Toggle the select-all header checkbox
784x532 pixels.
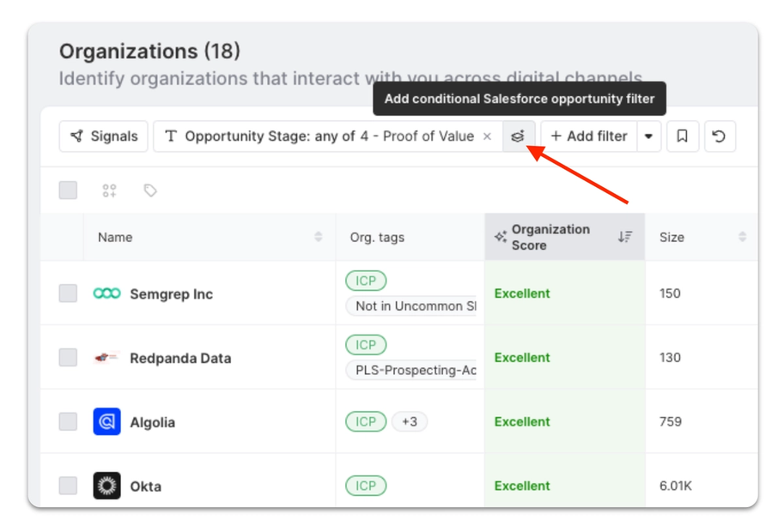click(x=68, y=190)
